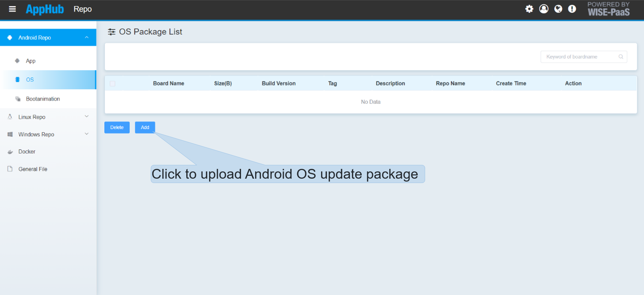The image size is (644, 295).
Task: Click the exclamation info icon
Action: (572, 9)
